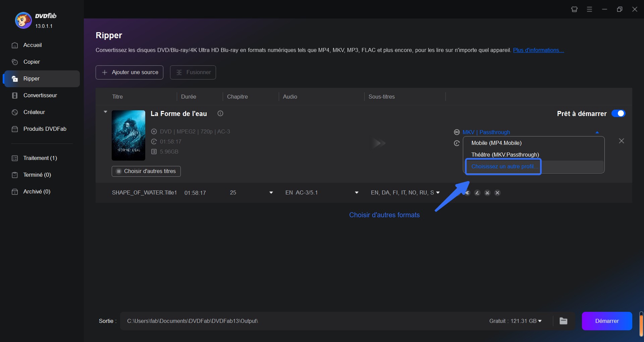The width and height of the screenshot is (644, 342).
Task: Go to the Copier module
Action: tap(32, 62)
